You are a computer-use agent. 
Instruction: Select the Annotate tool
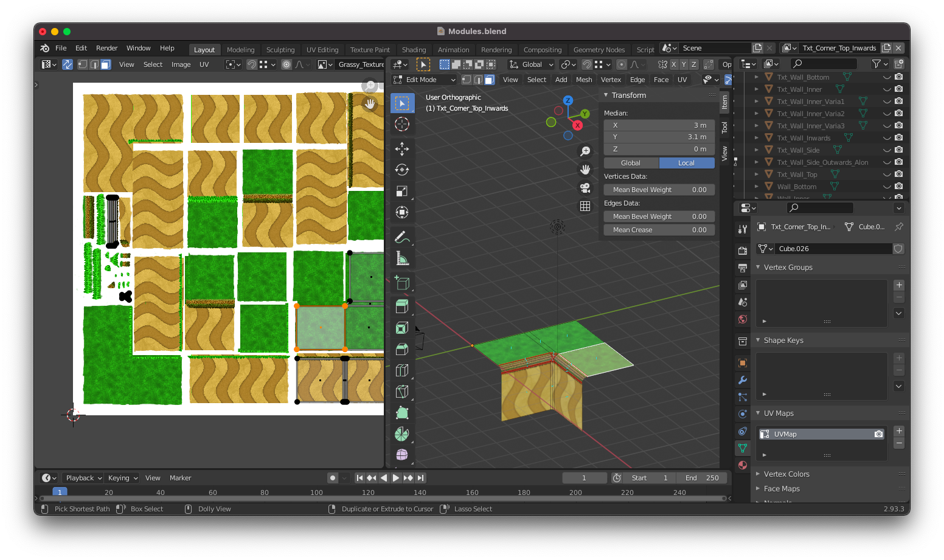tap(401, 237)
